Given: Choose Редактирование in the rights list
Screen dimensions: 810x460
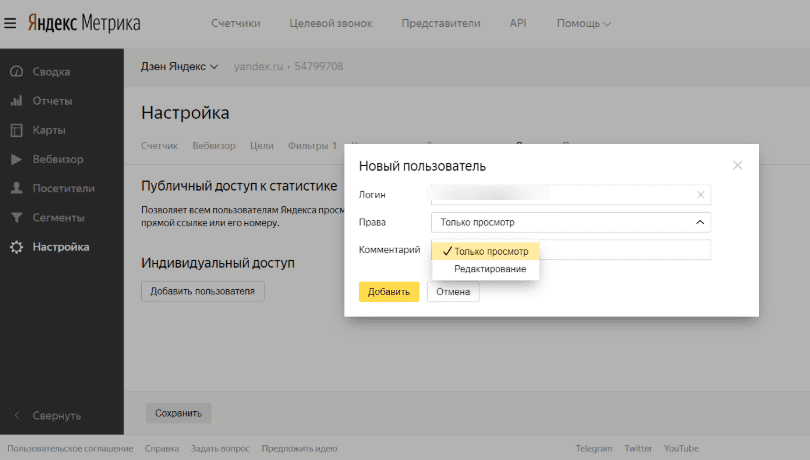Looking at the screenshot, I should click(490, 269).
